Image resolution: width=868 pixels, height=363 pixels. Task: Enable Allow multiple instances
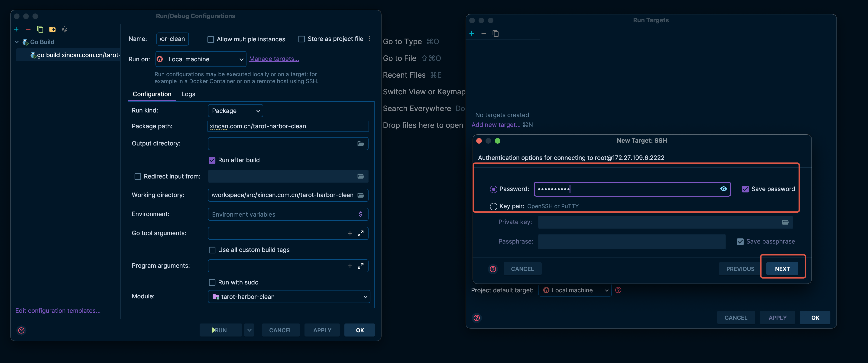(211, 40)
